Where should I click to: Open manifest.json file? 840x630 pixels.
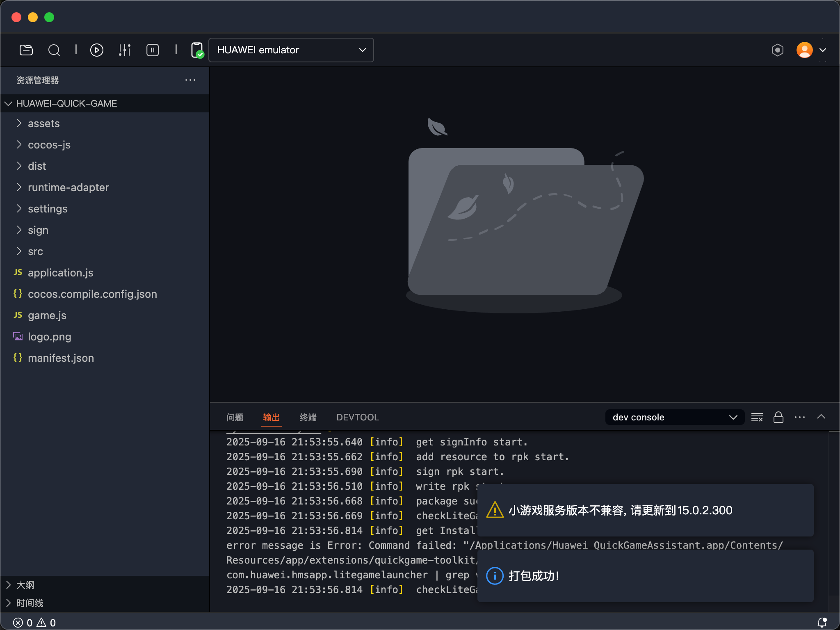tap(61, 358)
